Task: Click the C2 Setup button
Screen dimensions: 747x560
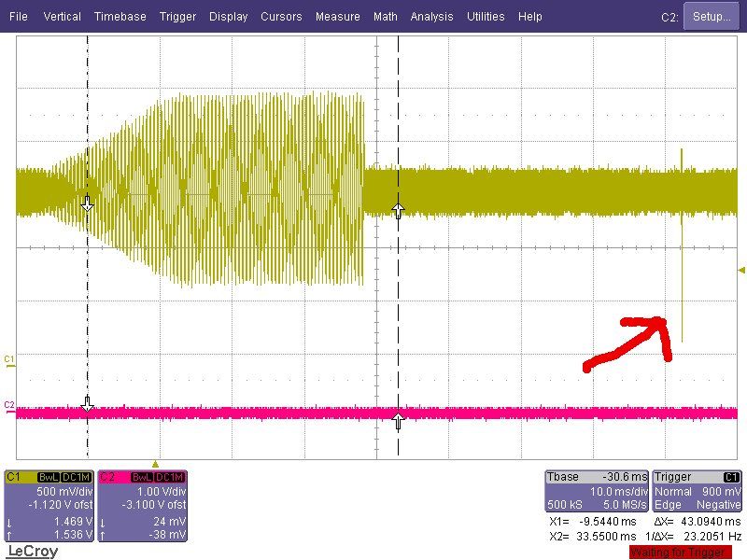Action: tap(712, 17)
